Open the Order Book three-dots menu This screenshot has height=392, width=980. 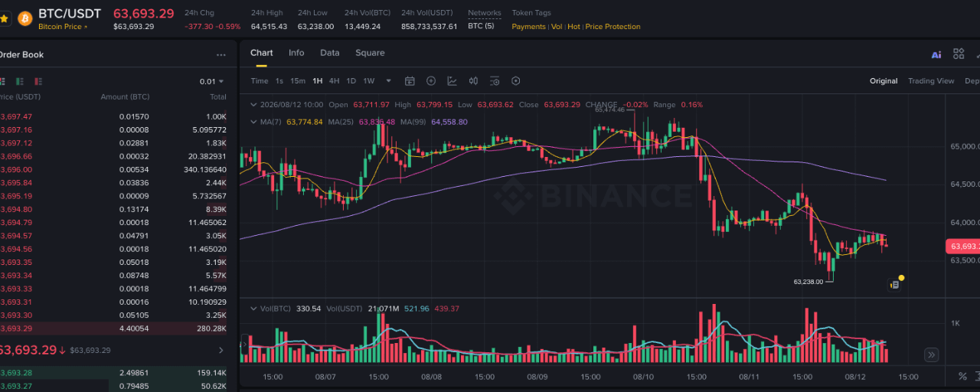(x=221, y=55)
